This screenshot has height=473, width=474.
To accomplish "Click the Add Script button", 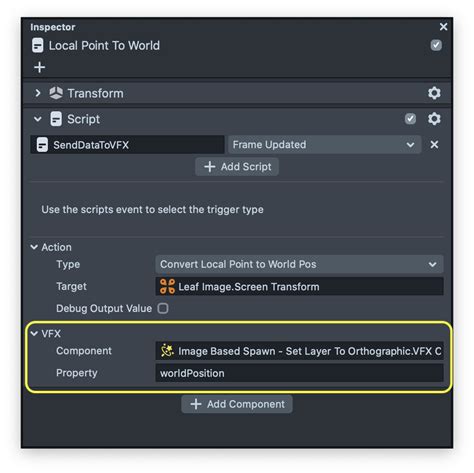I will 237,167.
